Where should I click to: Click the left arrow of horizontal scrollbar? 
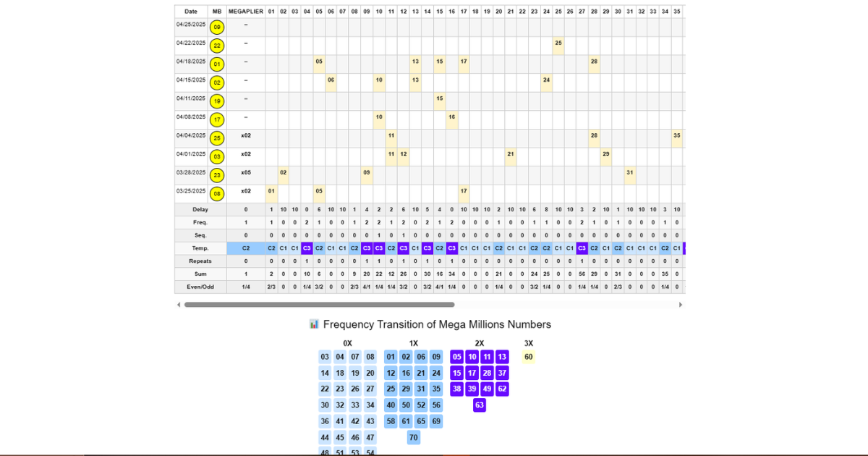pos(179,305)
